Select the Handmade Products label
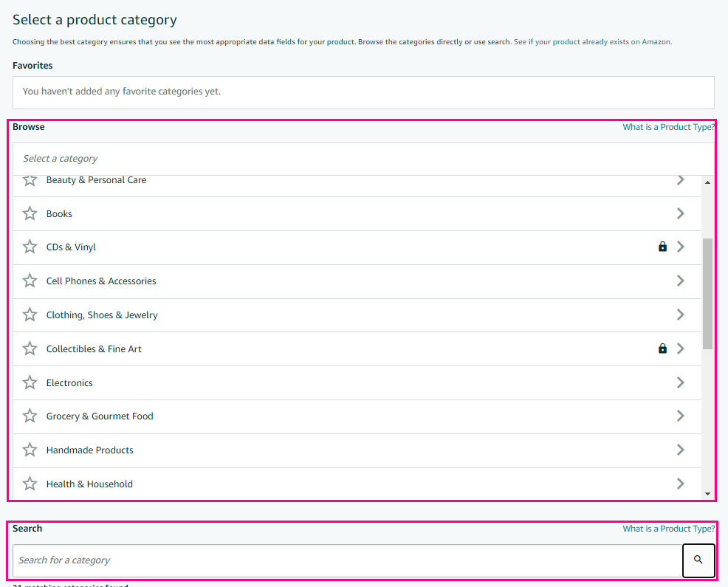Image resolution: width=728 pixels, height=587 pixels. click(89, 450)
